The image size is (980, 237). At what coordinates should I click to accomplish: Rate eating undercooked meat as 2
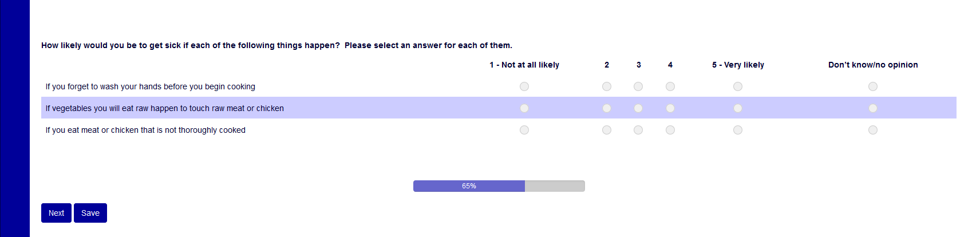click(x=607, y=130)
